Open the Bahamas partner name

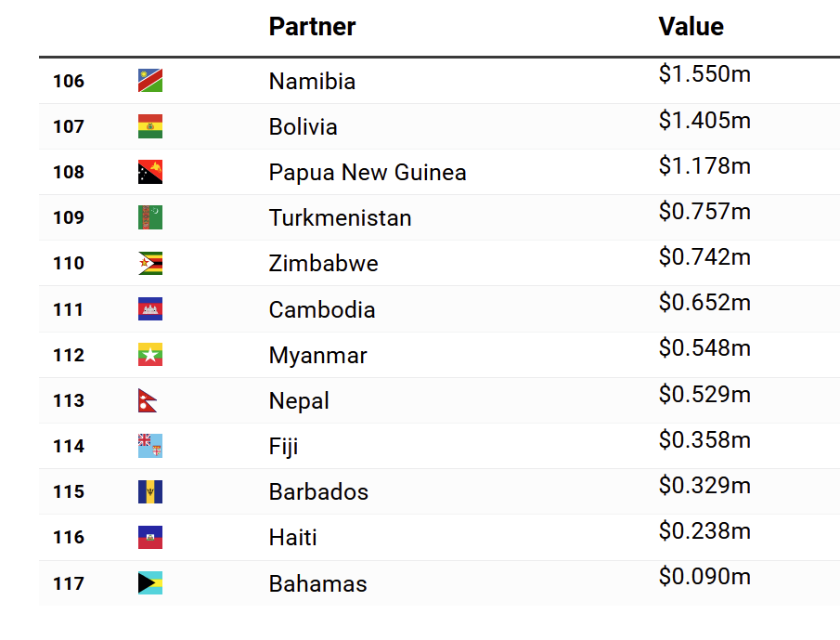[x=318, y=583]
